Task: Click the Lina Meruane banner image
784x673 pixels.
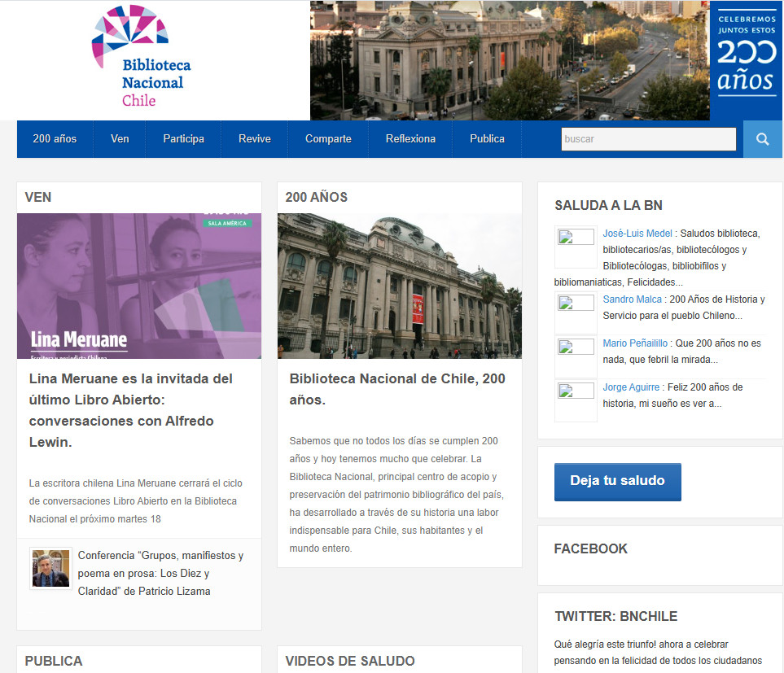Action: click(x=138, y=286)
